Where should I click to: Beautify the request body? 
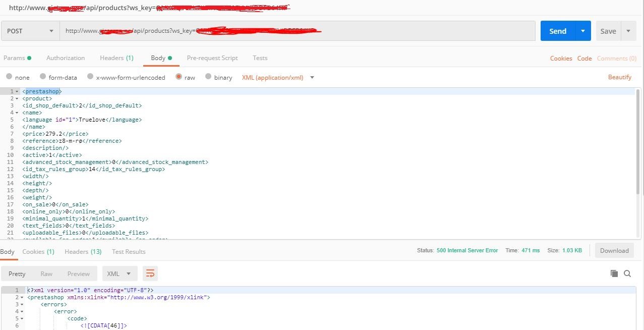pos(620,77)
